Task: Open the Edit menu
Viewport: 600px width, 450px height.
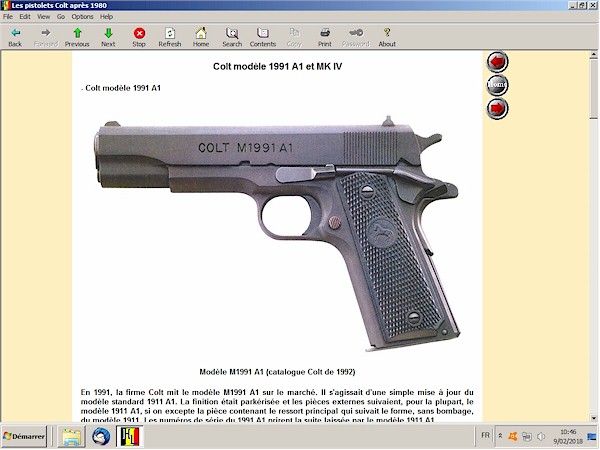Action: (x=25, y=16)
